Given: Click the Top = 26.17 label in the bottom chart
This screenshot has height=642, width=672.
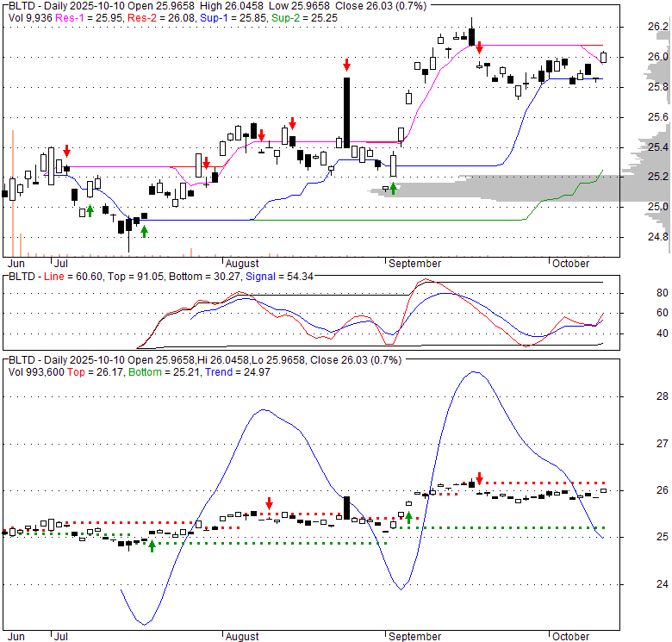Looking at the screenshot, I should 96,372.
